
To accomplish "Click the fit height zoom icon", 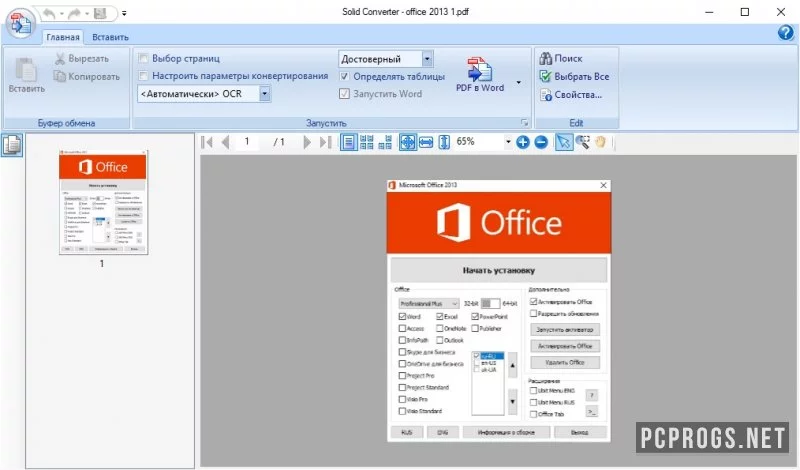I will 444,142.
